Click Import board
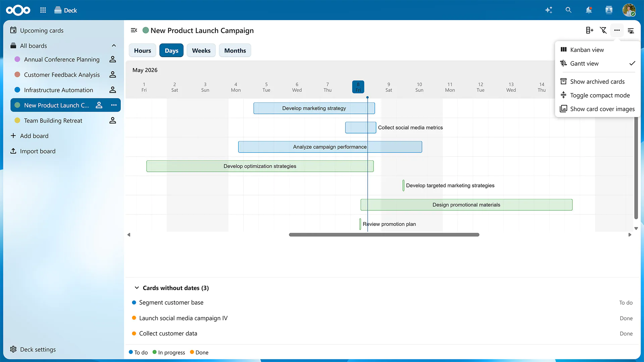Screen dimensions: 644x362 tap(38, 151)
